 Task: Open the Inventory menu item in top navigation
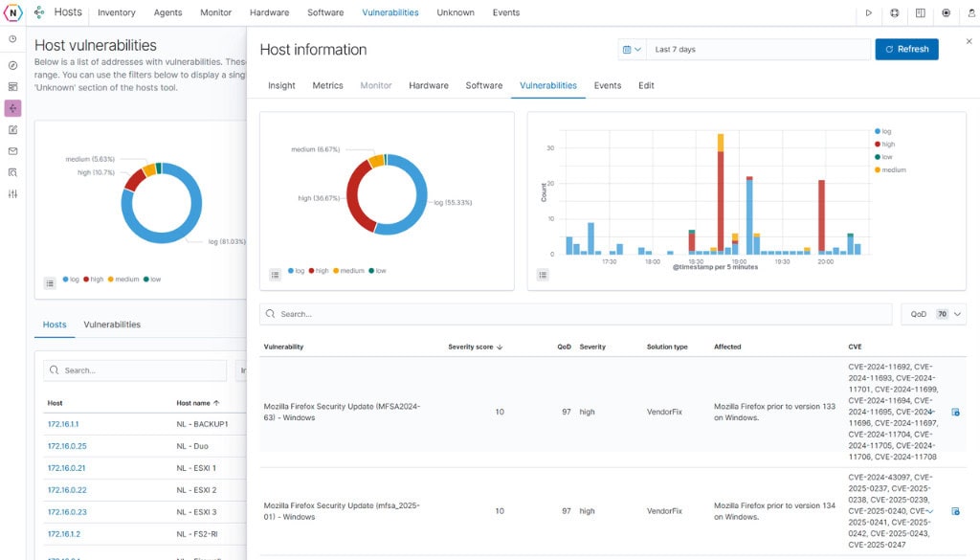pos(117,13)
